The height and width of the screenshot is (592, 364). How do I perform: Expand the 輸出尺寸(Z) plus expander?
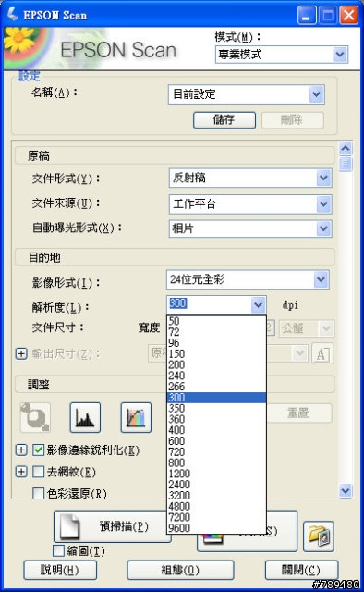[x=21, y=353]
